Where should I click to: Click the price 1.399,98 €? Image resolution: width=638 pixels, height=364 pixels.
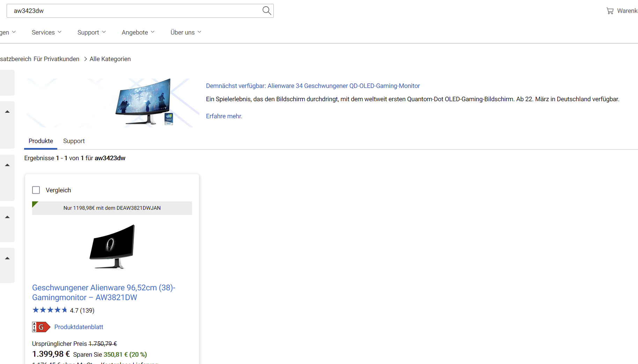click(x=51, y=354)
